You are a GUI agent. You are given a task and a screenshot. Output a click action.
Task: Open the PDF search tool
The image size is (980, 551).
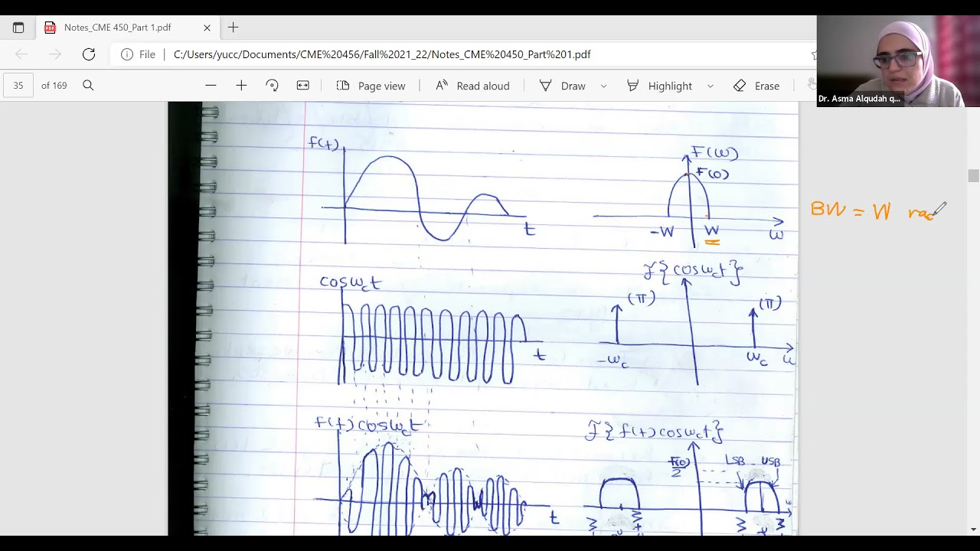click(x=88, y=86)
